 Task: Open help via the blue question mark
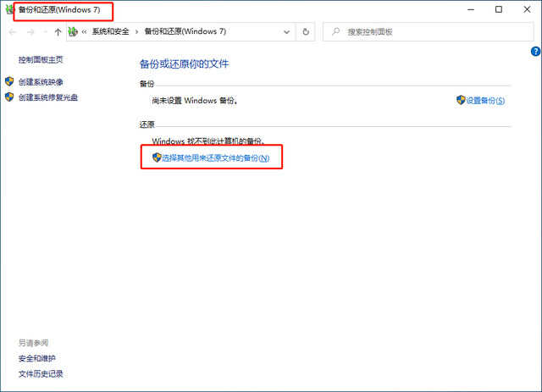(x=535, y=52)
